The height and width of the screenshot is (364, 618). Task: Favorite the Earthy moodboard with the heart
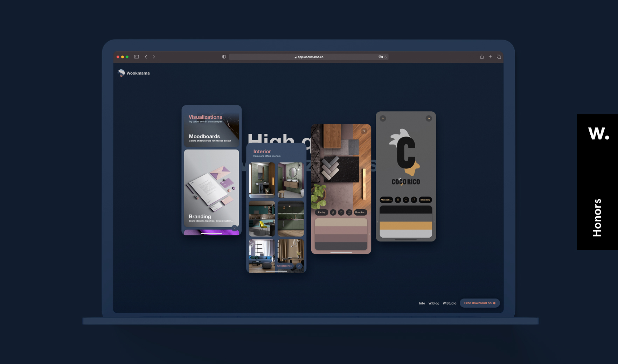coord(341,212)
